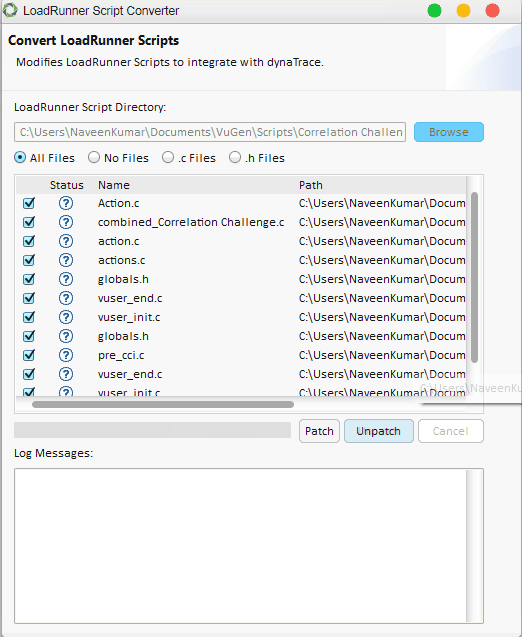Click the path cell for Action.c
Screen dimensions: 522x637
[382, 203]
